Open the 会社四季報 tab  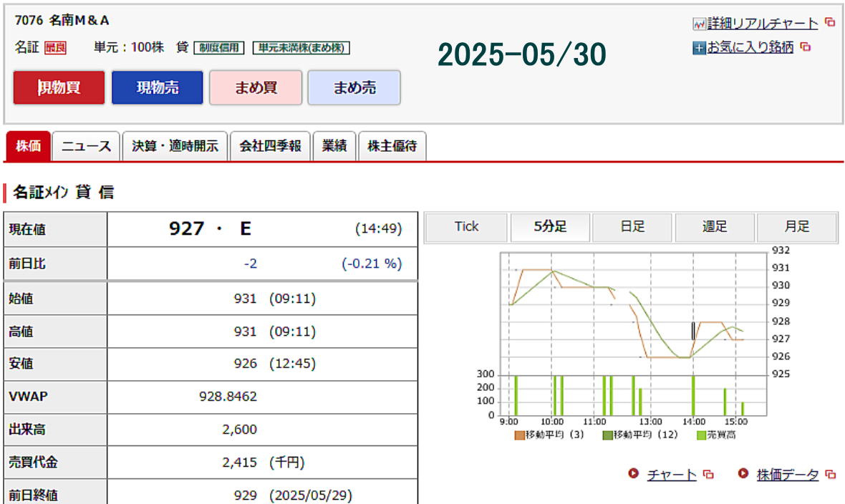[x=270, y=146]
